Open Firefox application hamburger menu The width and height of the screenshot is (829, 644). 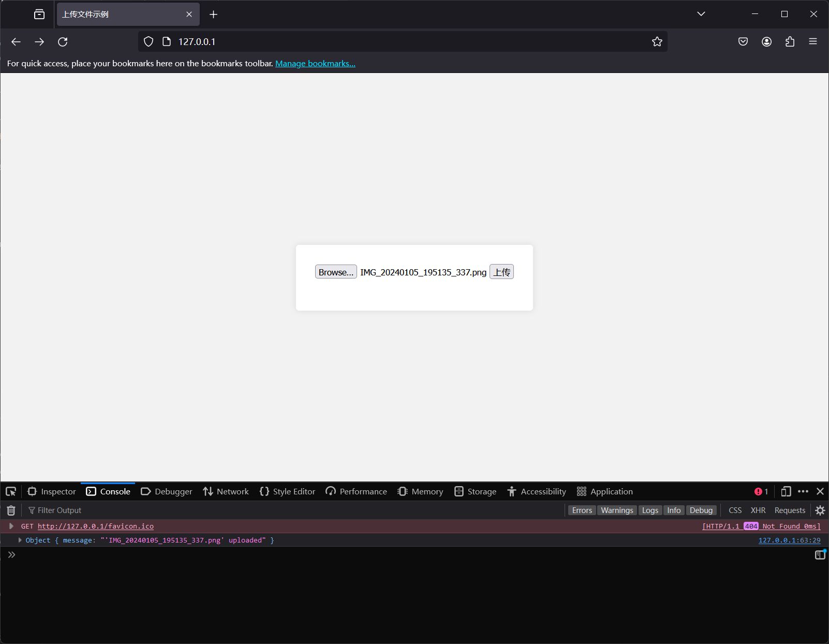pyautogui.click(x=813, y=42)
